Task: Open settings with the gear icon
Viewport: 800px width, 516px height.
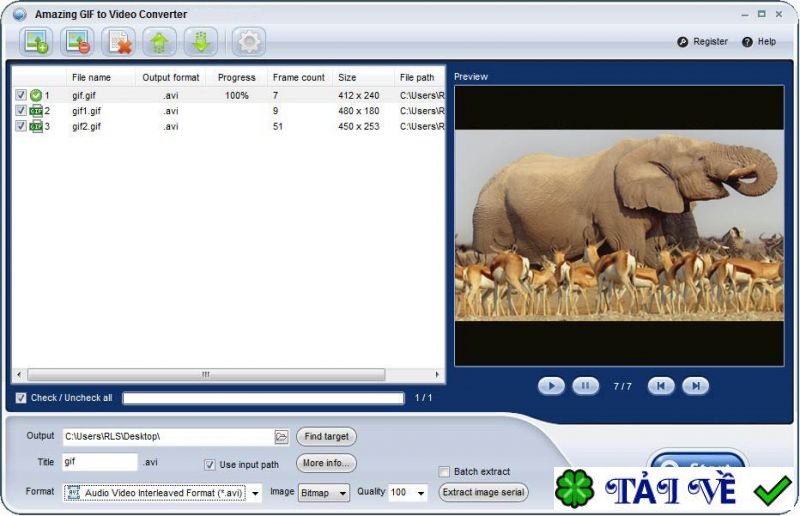Action: pyautogui.click(x=248, y=42)
